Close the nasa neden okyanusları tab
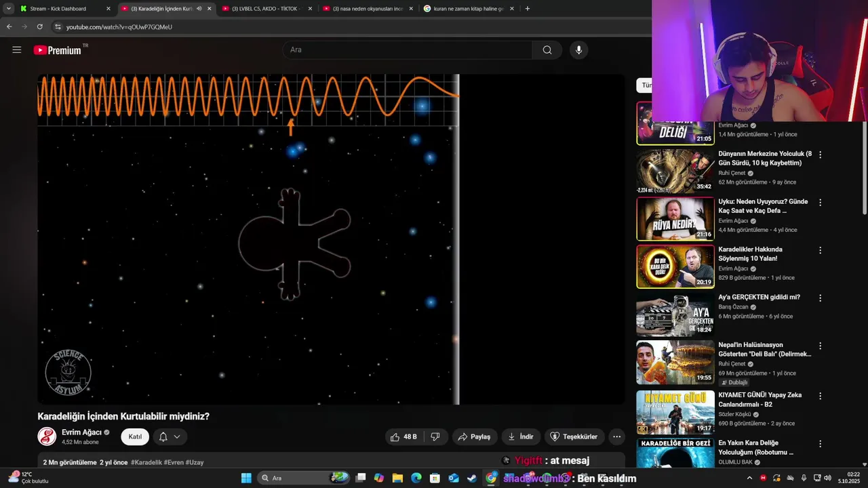 411,9
